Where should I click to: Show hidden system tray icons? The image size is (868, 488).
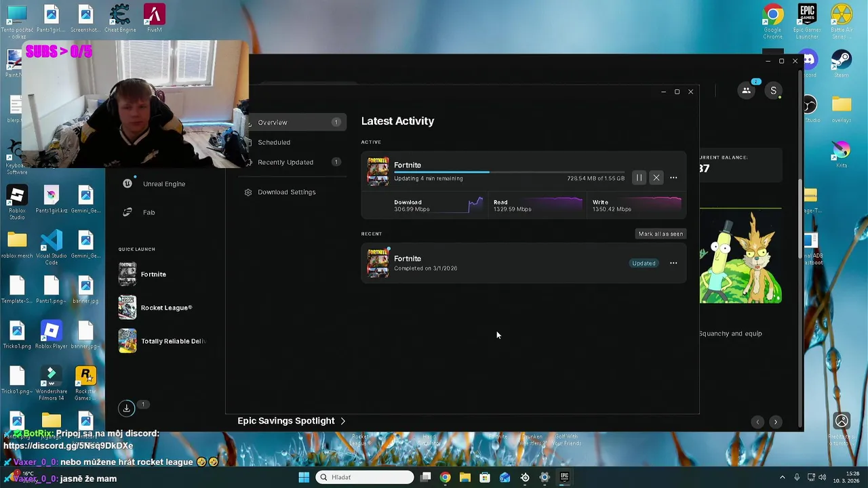(x=782, y=477)
